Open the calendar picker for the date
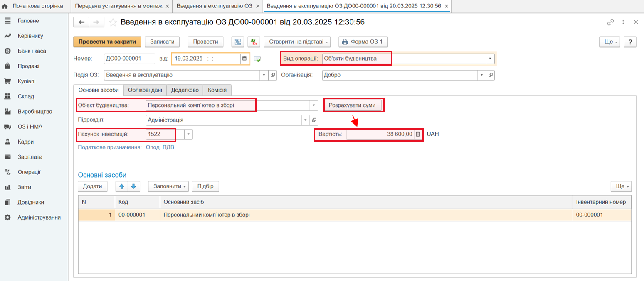Screen dimensions: 644x281 [x=244, y=59]
